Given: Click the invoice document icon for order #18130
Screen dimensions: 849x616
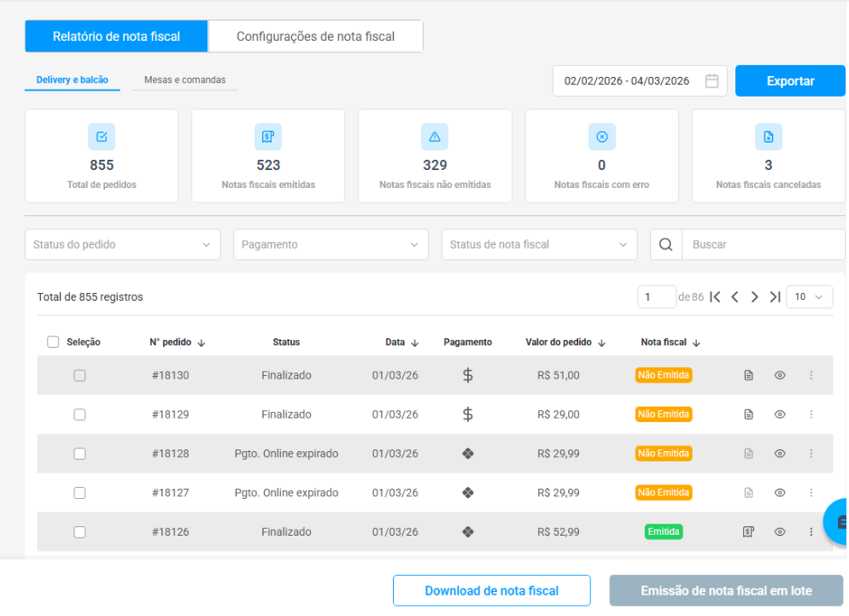Looking at the screenshot, I should coord(748,375).
